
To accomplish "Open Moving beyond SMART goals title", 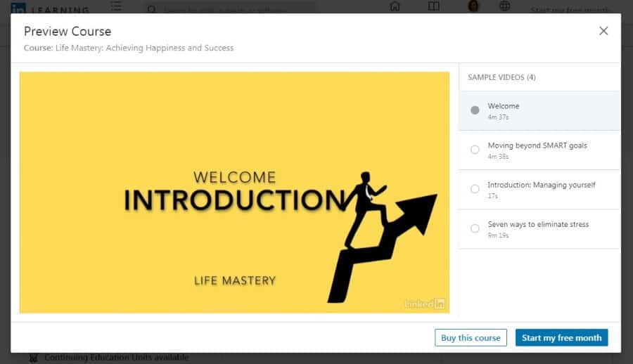I will [537, 145].
